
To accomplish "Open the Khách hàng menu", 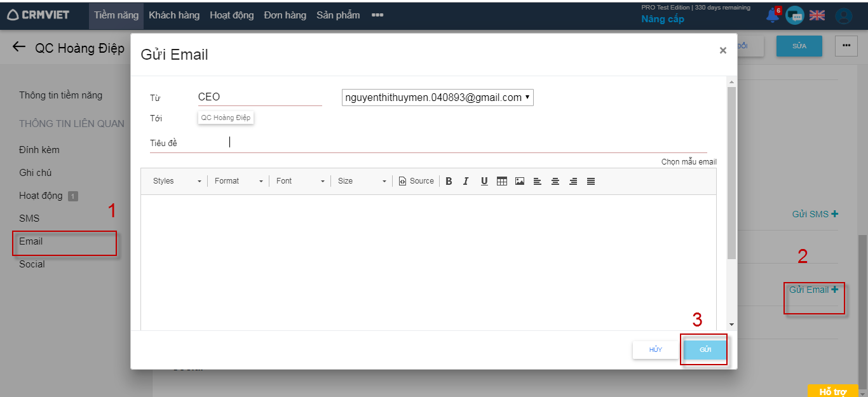I will tap(174, 15).
